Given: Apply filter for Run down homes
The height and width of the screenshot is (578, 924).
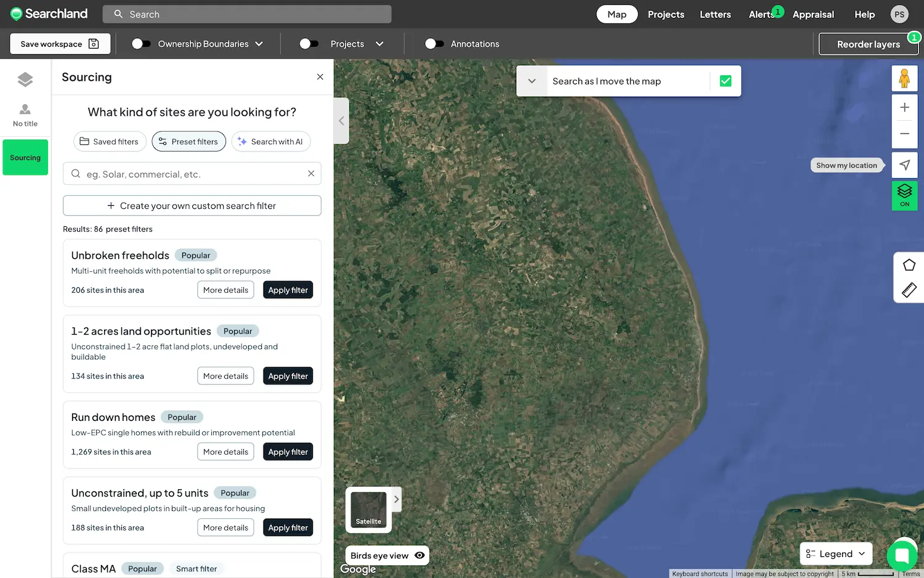Looking at the screenshot, I should [x=288, y=452].
